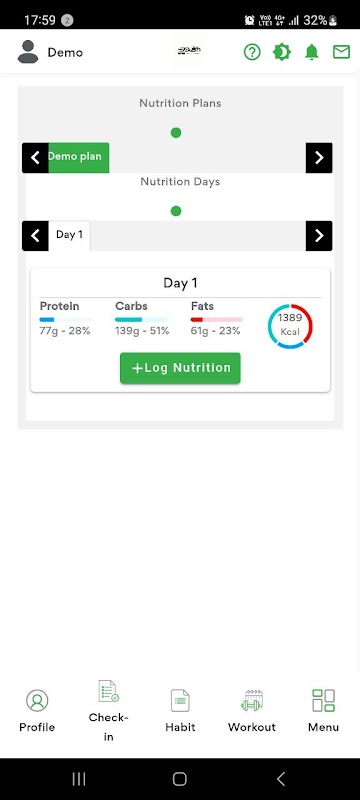Open the Menu grid icon

pos(323,701)
